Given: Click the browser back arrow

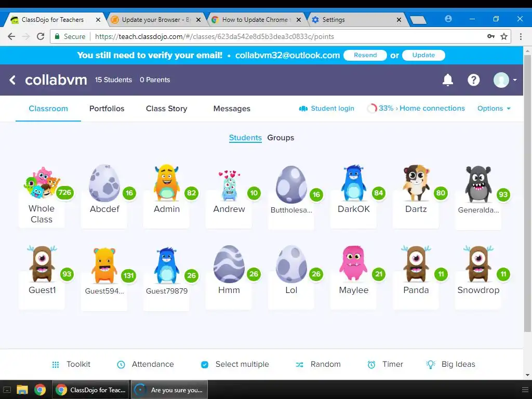Looking at the screenshot, I should coord(11,36).
